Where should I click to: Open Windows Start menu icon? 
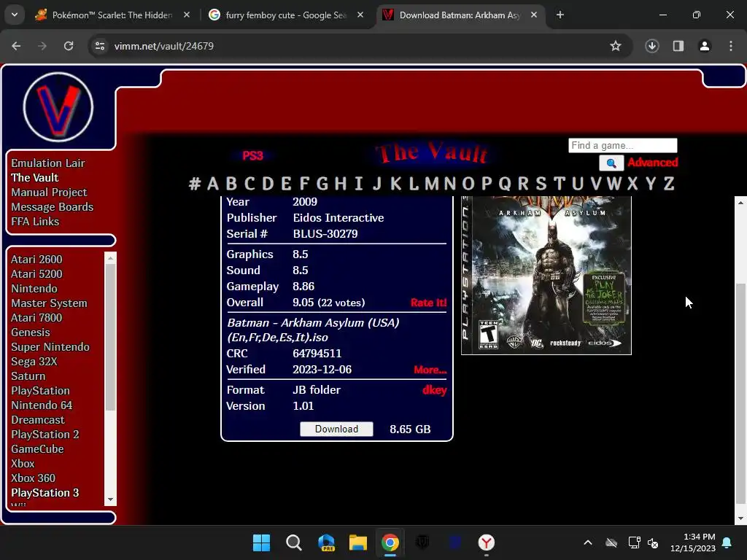click(261, 542)
